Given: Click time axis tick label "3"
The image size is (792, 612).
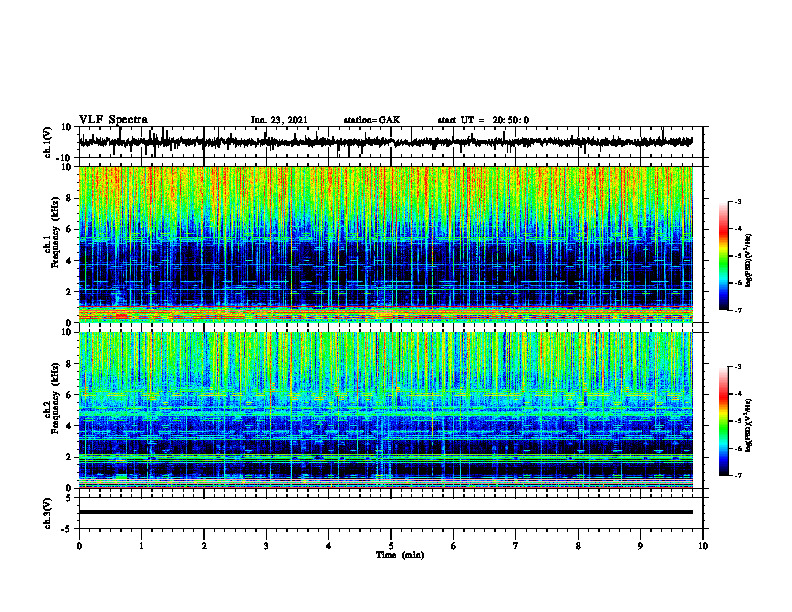Looking at the screenshot, I should (266, 546).
